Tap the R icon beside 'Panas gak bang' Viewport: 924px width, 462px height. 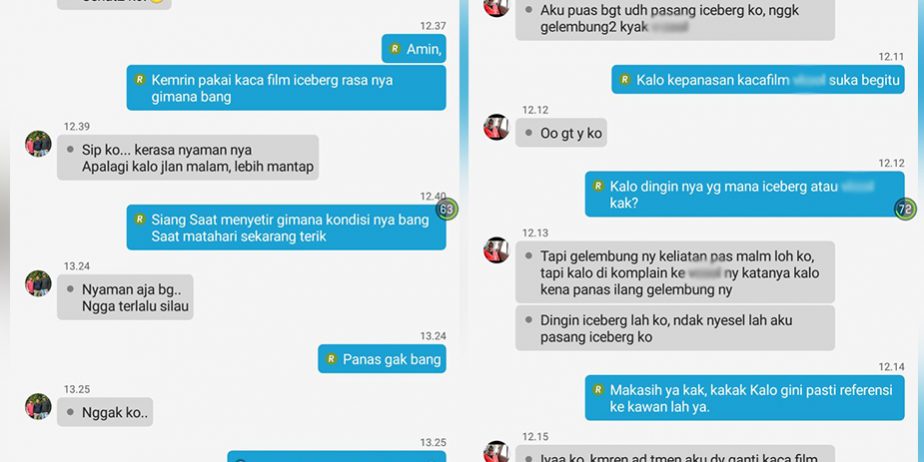[x=331, y=359]
